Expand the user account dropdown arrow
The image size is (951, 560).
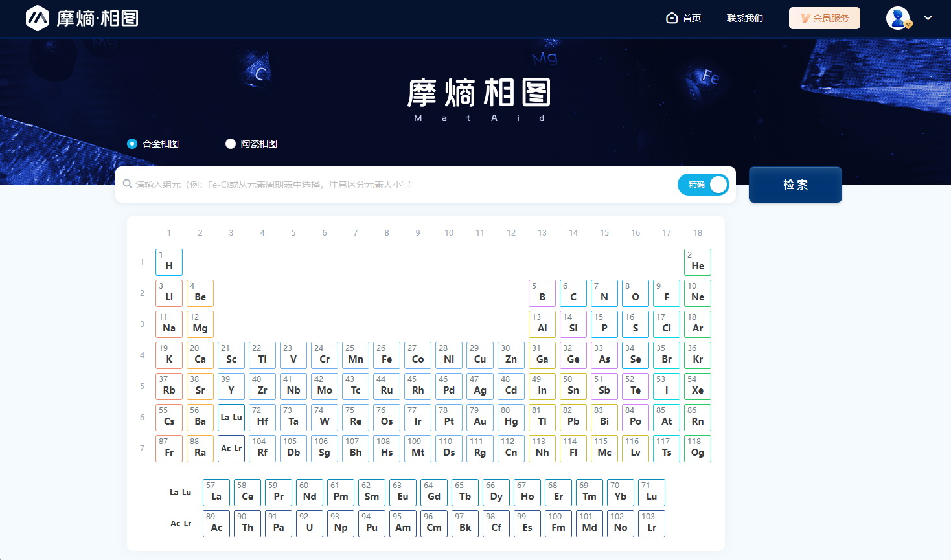928,18
